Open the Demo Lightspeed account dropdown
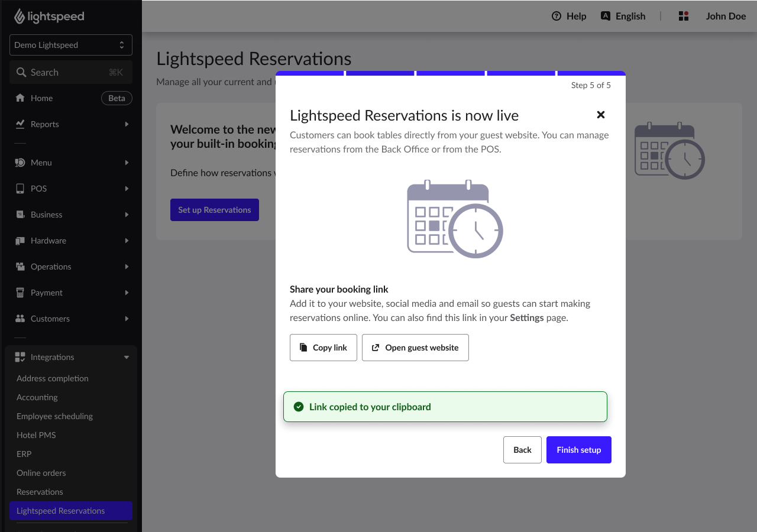 71,45
